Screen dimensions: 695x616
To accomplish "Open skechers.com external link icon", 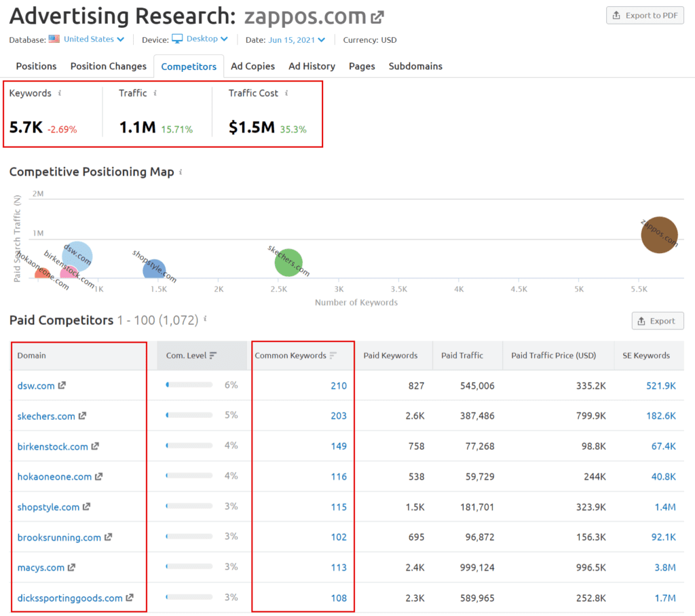I will (82, 416).
